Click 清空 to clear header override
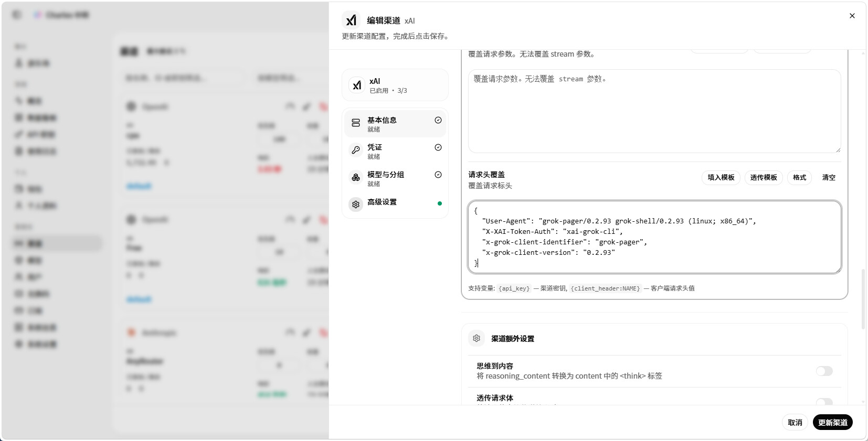The width and height of the screenshot is (868, 441). (829, 178)
